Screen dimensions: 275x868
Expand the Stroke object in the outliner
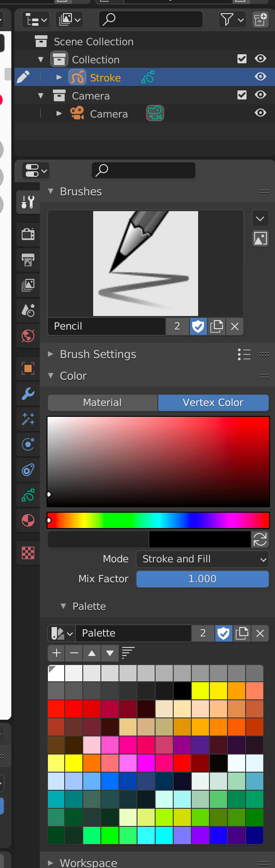tap(59, 77)
